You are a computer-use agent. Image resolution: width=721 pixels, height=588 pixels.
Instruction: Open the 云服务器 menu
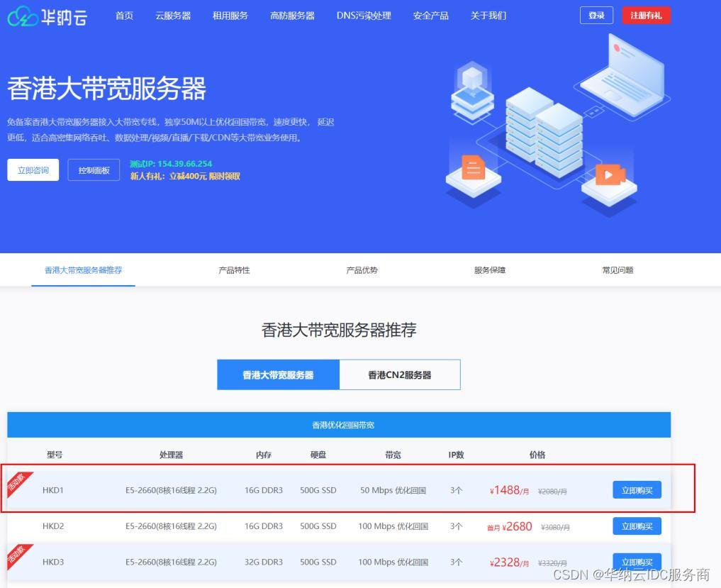(x=173, y=16)
